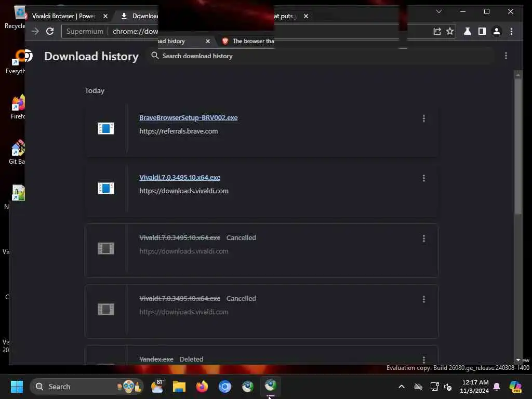This screenshot has width=532, height=399.
Task: Click the scrollbar down arrow
Action: point(518,360)
